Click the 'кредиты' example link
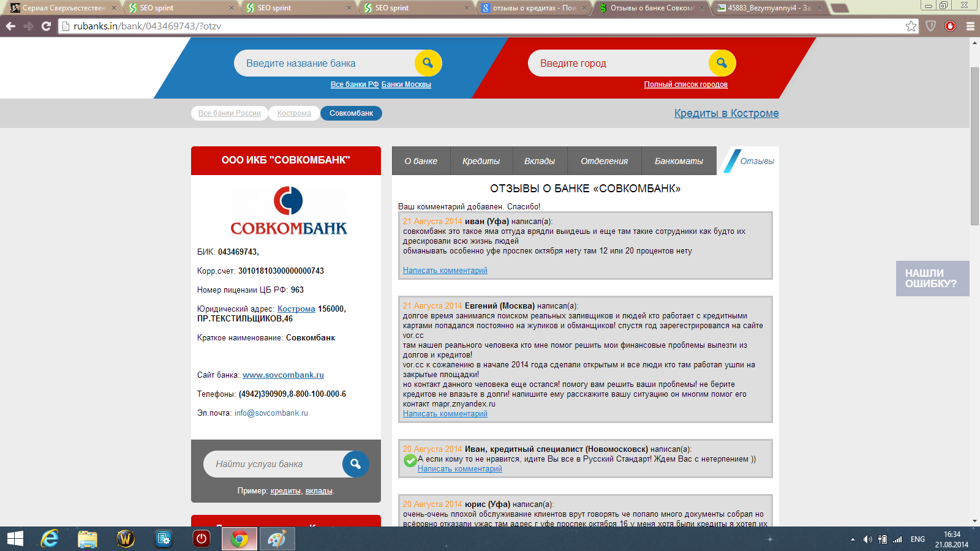 (285, 491)
